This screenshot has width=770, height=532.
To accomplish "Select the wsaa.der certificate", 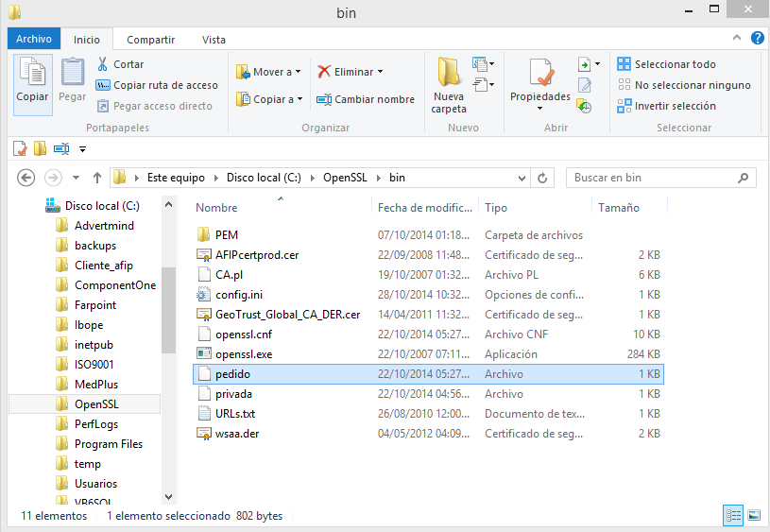I will click(428, 434).
